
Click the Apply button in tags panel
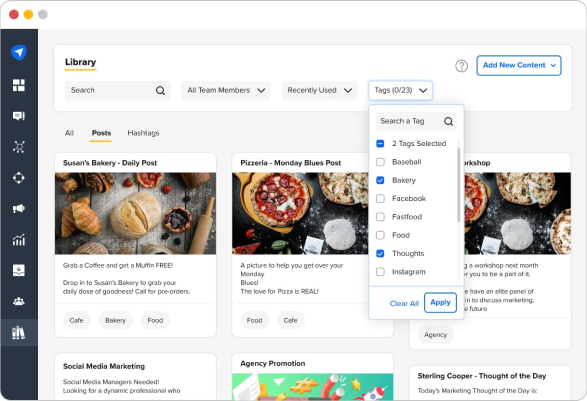tap(440, 303)
